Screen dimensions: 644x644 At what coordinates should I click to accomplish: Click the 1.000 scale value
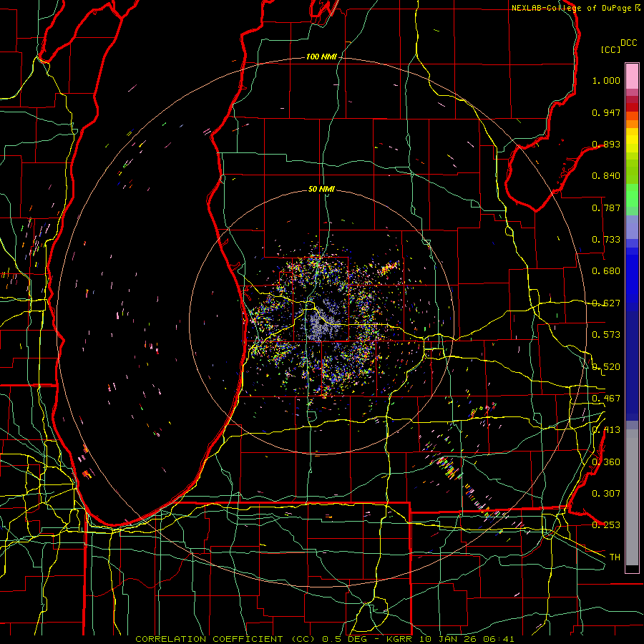(606, 80)
